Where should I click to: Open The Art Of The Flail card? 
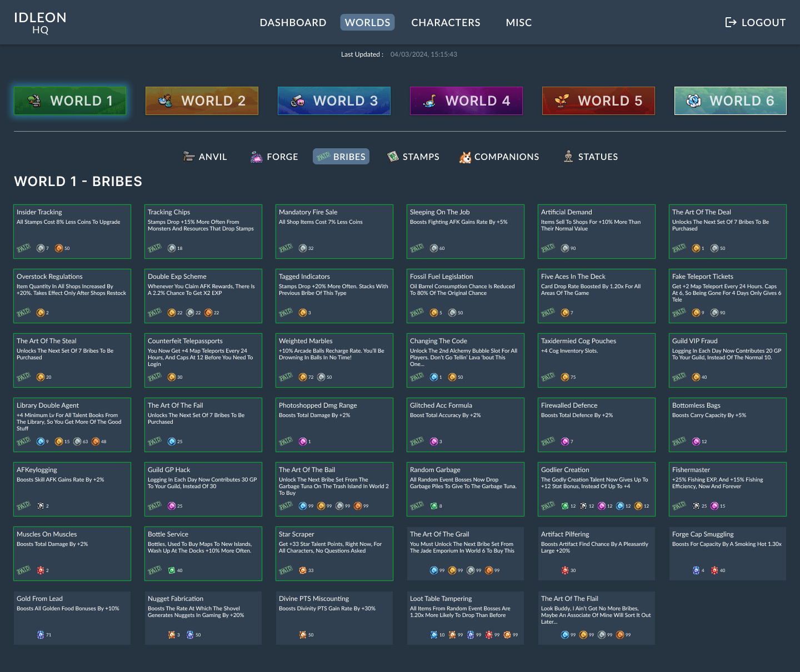(596, 618)
